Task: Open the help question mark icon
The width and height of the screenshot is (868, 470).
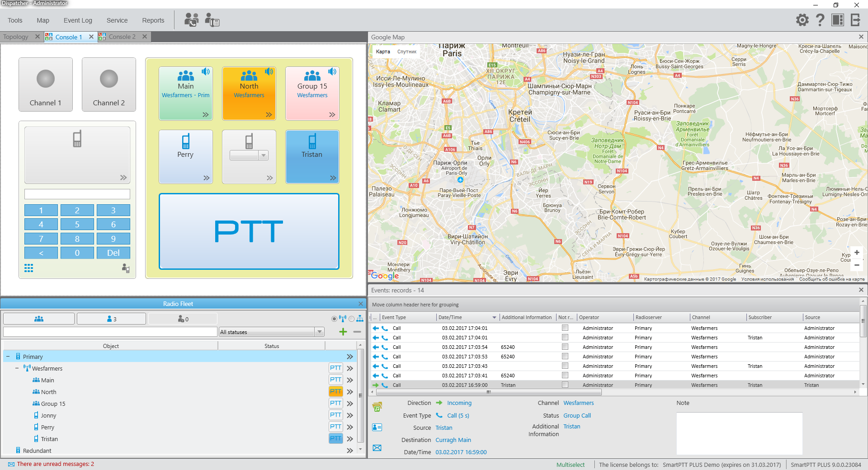Action: pos(820,20)
